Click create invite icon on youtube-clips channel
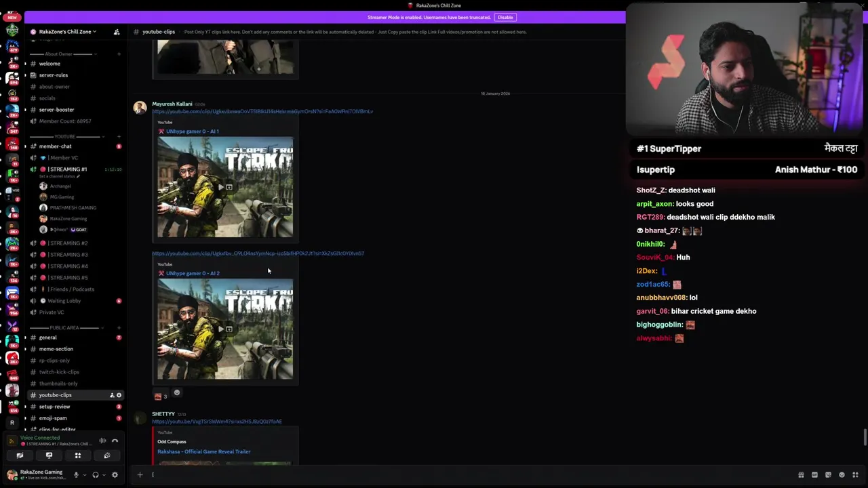Image resolution: width=868 pixels, height=488 pixels. [x=112, y=395]
